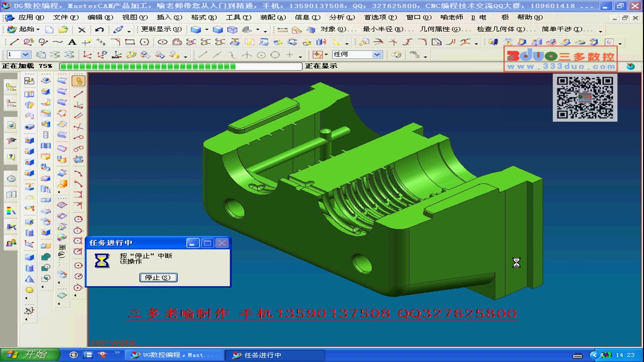Switch to UG数控编程 taskbar window
Image resolution: width=644 pixels, height=362 pixels.
[x=173, y=355]
